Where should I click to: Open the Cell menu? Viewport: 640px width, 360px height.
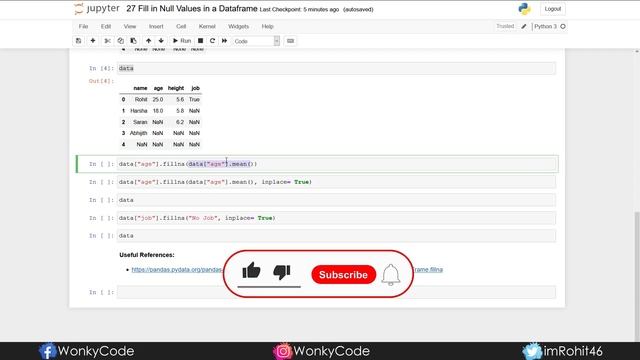coord(181,27)
